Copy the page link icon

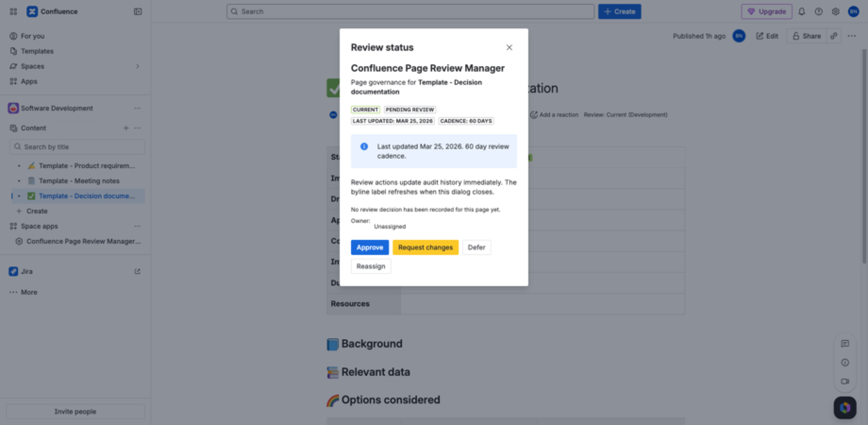[x=834, y=36]
